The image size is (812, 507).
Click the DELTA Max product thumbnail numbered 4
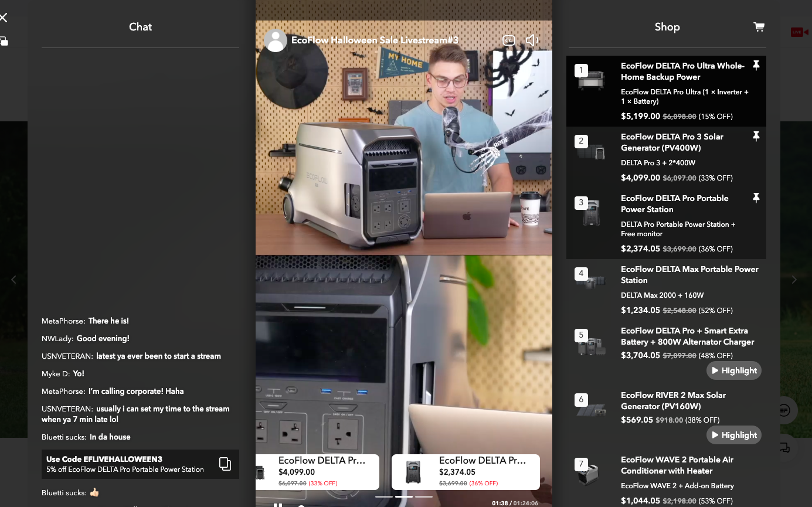[591, 283]
